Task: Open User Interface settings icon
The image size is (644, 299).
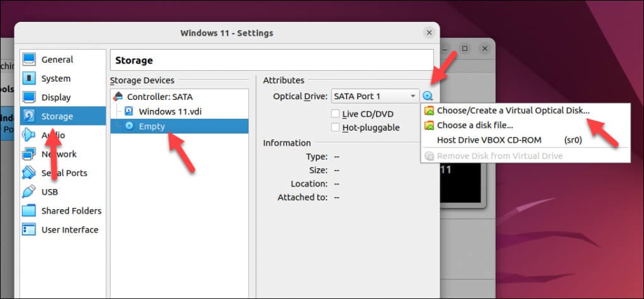Action: click(30, 229)
